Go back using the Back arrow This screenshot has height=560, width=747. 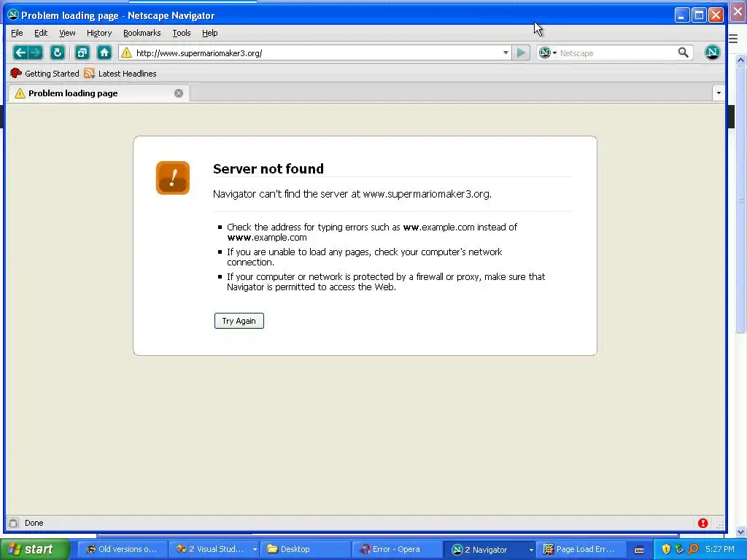[x=20, y=52]
